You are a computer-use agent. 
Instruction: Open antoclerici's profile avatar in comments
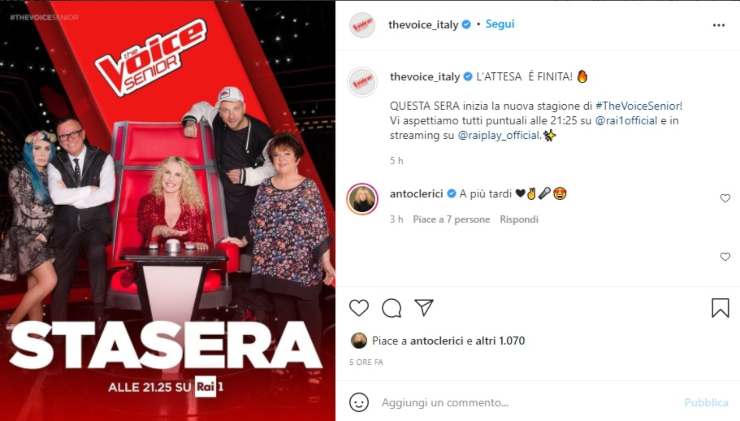pyautogui.click(x=362, y=199)
